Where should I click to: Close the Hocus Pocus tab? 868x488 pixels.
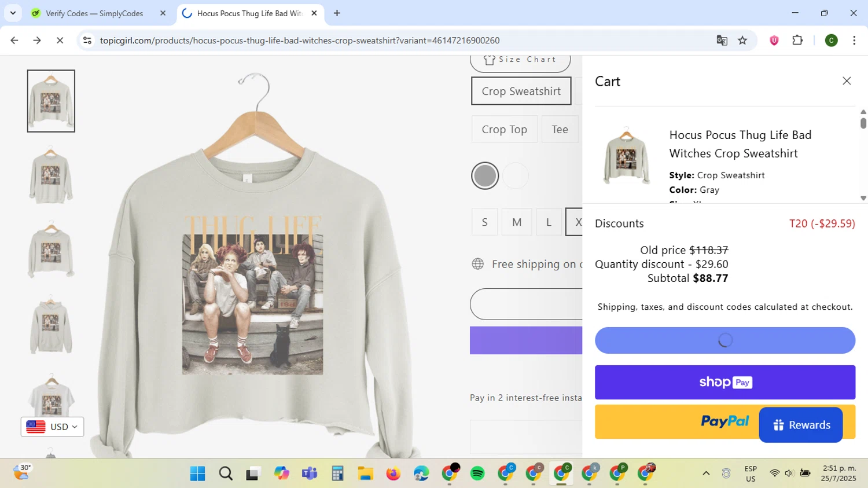[314, 13]
